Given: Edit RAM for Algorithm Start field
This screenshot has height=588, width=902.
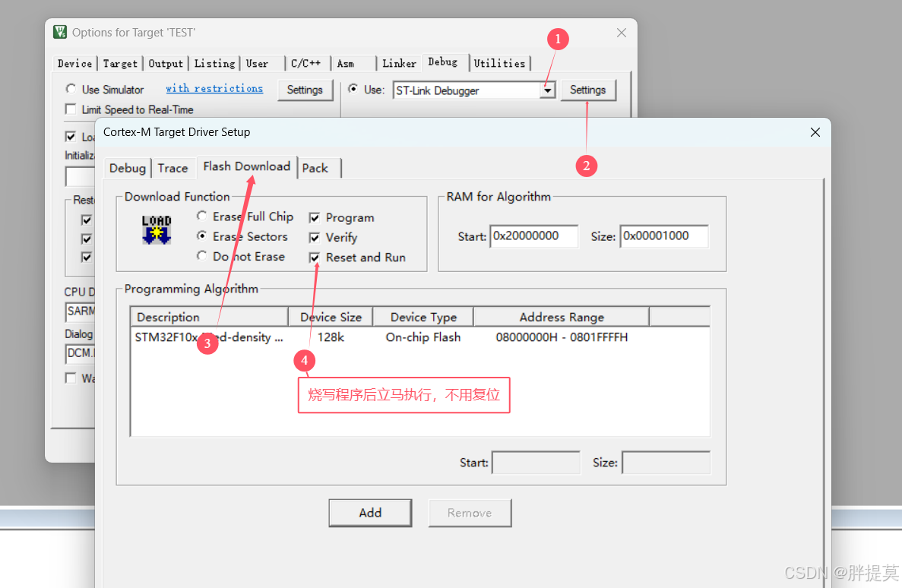Looking at the screenshot, I should pos(534,236).
